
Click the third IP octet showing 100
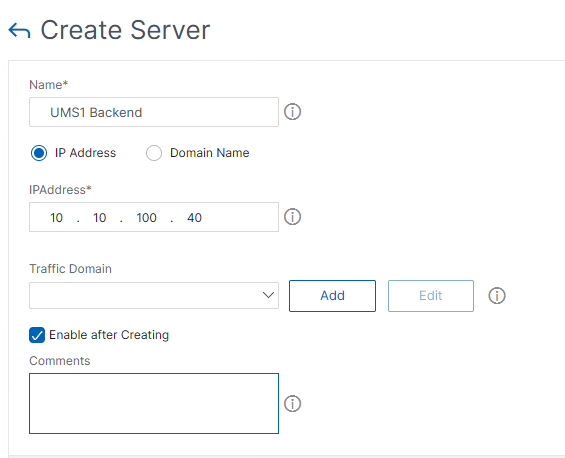146,218
